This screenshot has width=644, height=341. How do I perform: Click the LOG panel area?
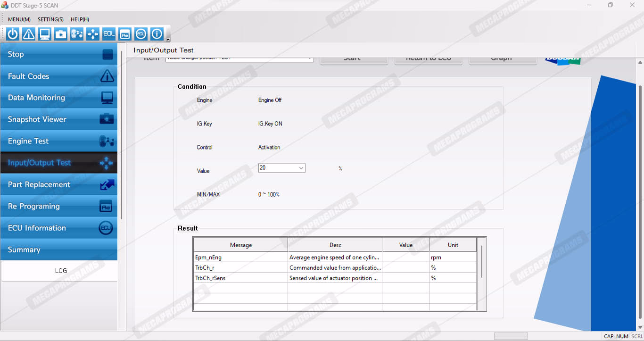[x=59, y=271]
